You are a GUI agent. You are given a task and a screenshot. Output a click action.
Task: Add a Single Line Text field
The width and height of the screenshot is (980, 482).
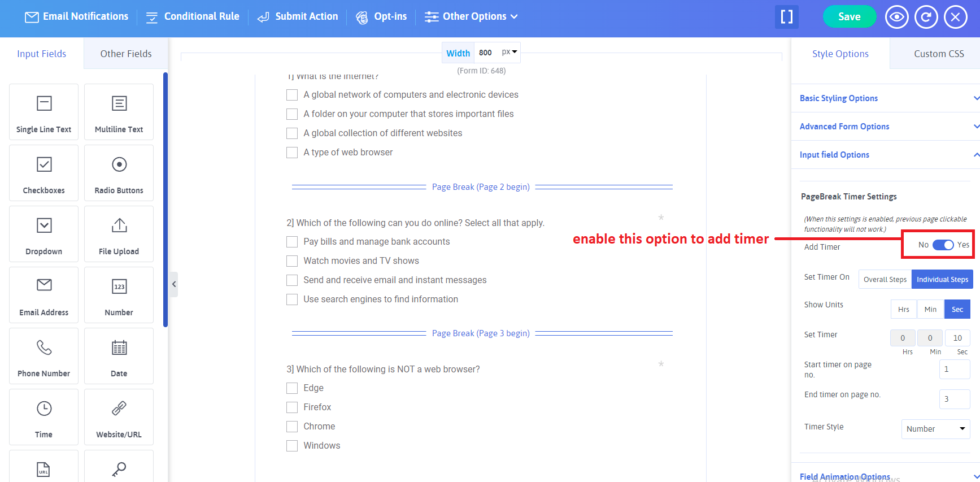point(43,112)
